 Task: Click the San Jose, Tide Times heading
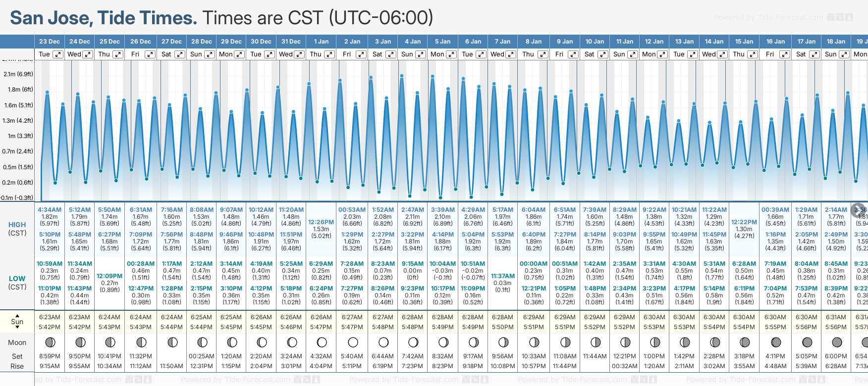[104, 18]
